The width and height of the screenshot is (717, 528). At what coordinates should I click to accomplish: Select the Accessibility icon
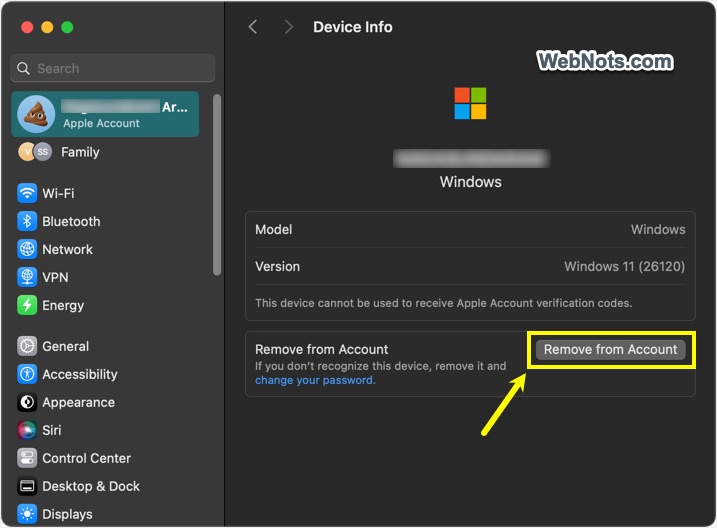(x=27, y=374)
